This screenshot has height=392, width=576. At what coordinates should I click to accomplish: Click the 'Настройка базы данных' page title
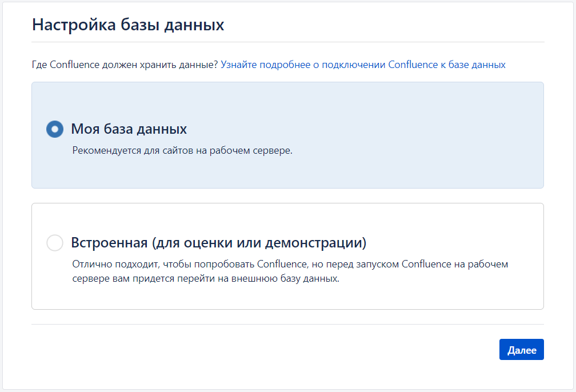tap(128, 25)
